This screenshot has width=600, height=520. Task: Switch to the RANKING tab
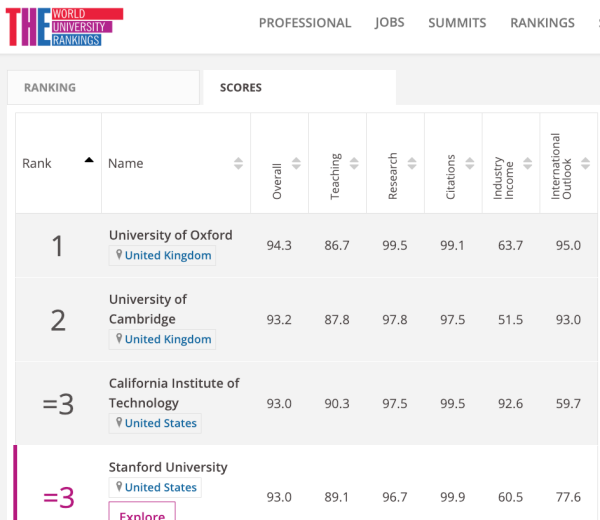point(103,88)
